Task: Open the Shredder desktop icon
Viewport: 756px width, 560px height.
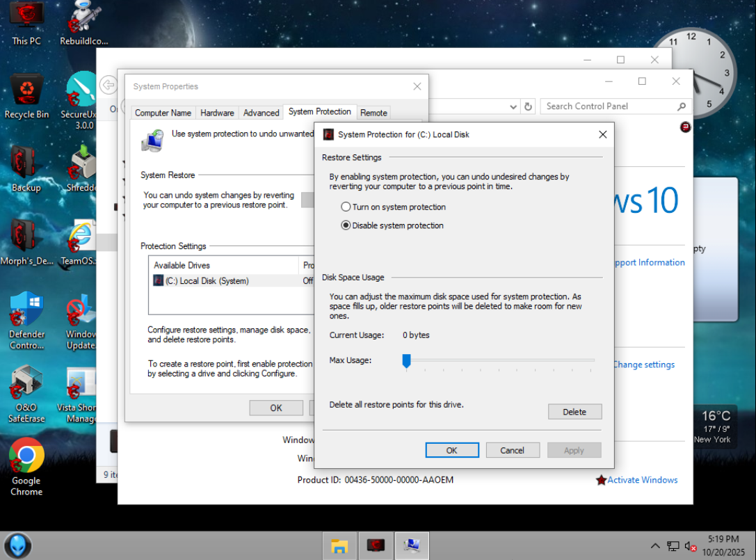Action: (81, 169)
